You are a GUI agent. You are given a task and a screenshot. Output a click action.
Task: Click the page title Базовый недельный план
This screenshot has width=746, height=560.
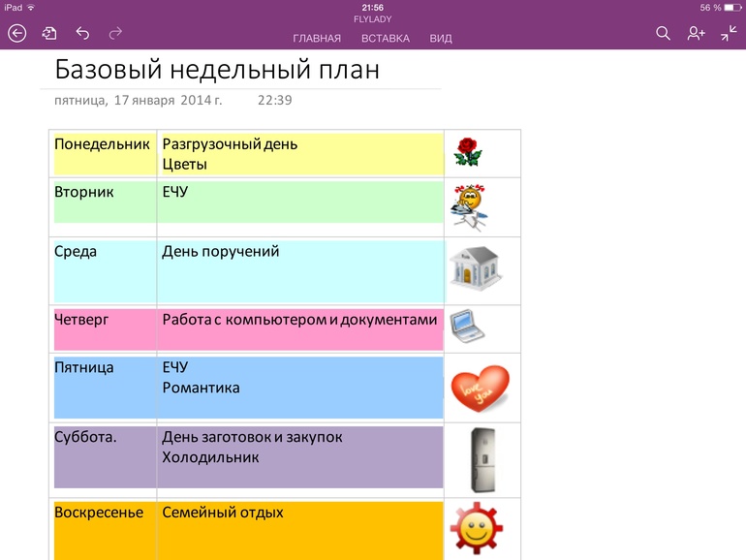(216, 70)
